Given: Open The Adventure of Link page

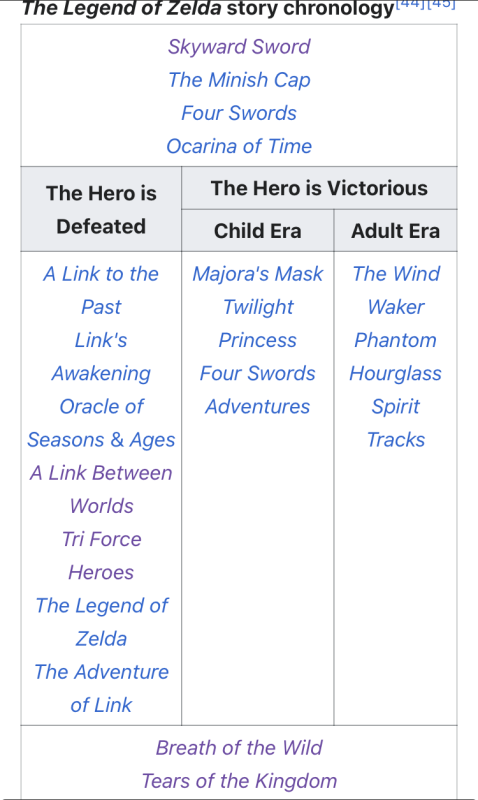Looking at the screenshot, I should [x=101, y=688].
